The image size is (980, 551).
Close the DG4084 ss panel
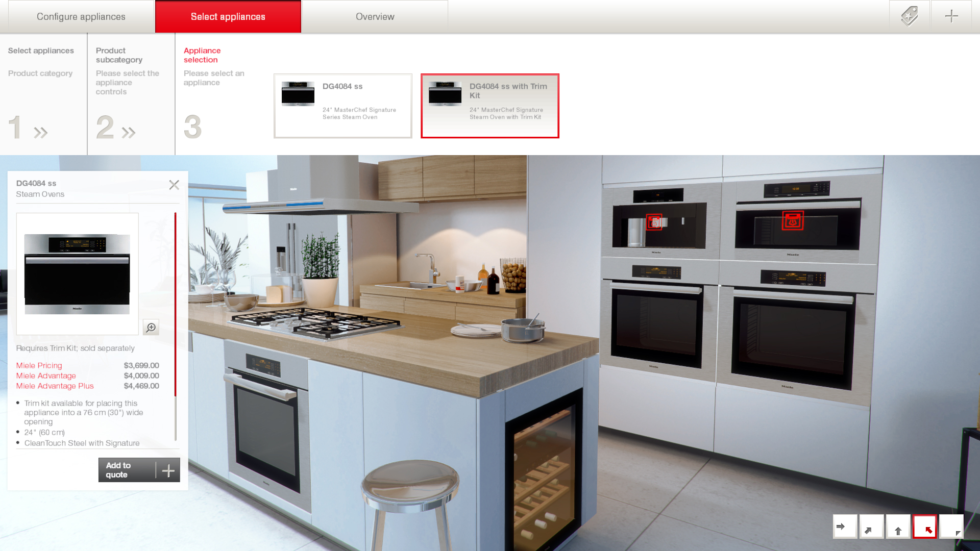[174, 185]
